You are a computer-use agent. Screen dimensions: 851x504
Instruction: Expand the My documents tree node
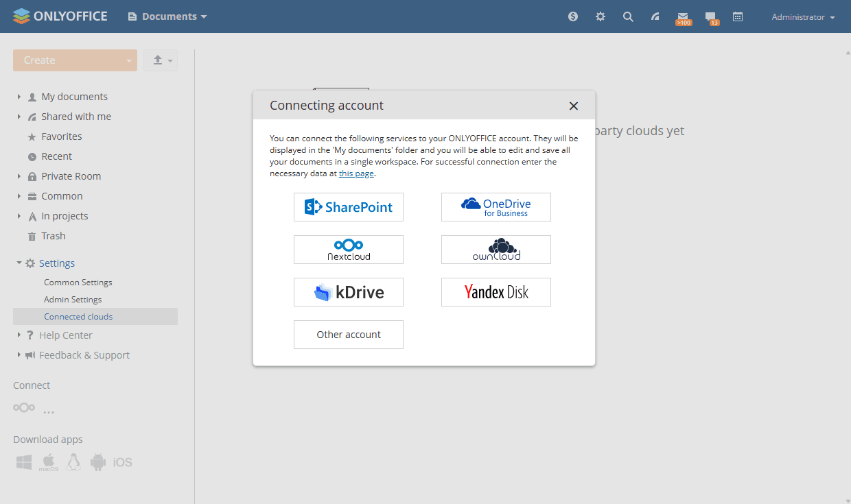[x=19, y=97]
